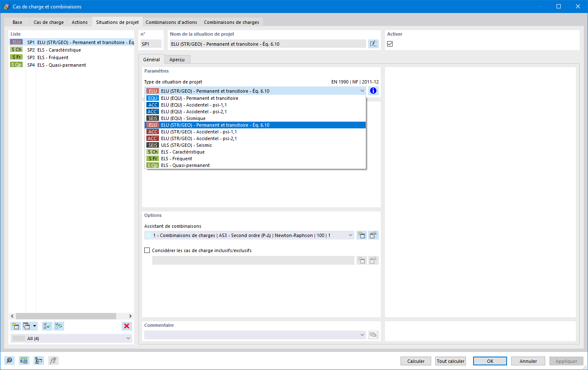
Task: Open the Commentaire dropdown
Action: tap(362, 335)
